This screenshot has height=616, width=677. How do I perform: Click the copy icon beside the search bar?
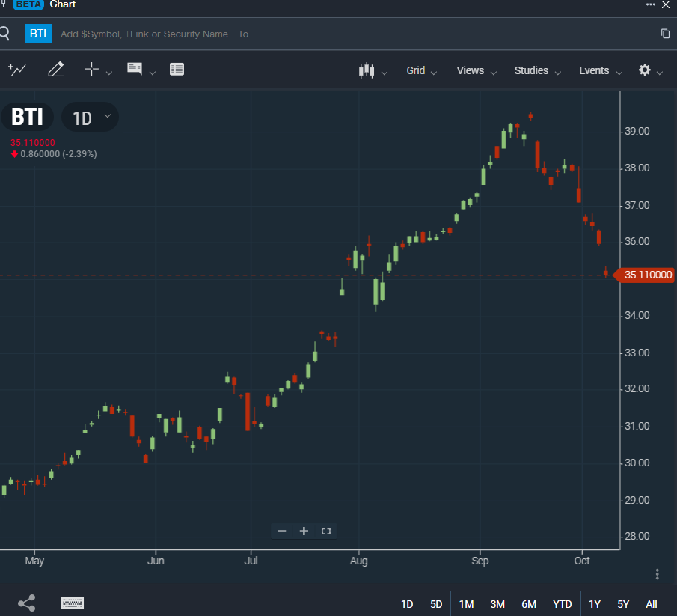click(665, 34)
